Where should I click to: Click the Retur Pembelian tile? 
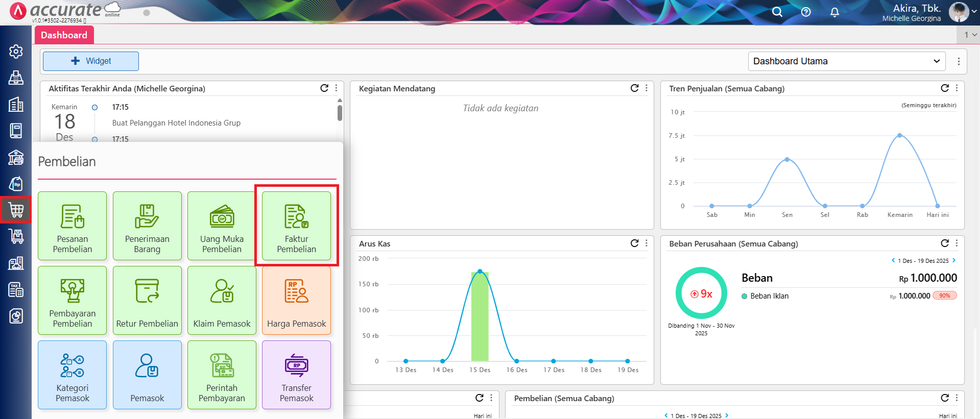point(147,300)
